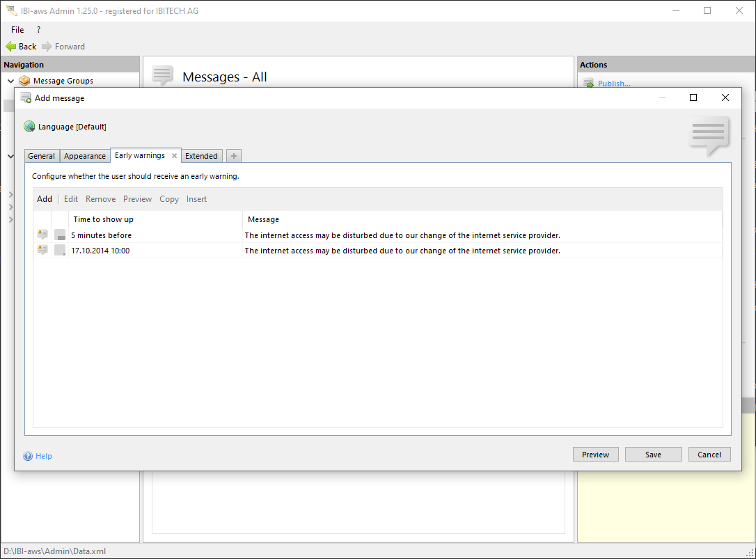
Task: Add a new tab with plus button
Action: pos(233,156)
